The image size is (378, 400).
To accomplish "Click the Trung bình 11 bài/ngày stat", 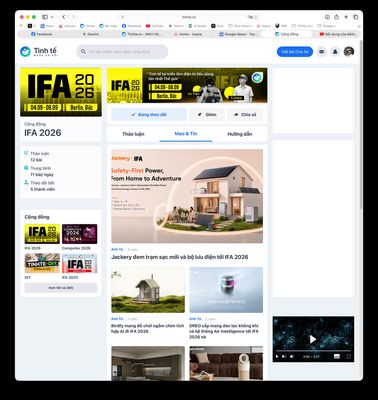I will pos(39,171).
